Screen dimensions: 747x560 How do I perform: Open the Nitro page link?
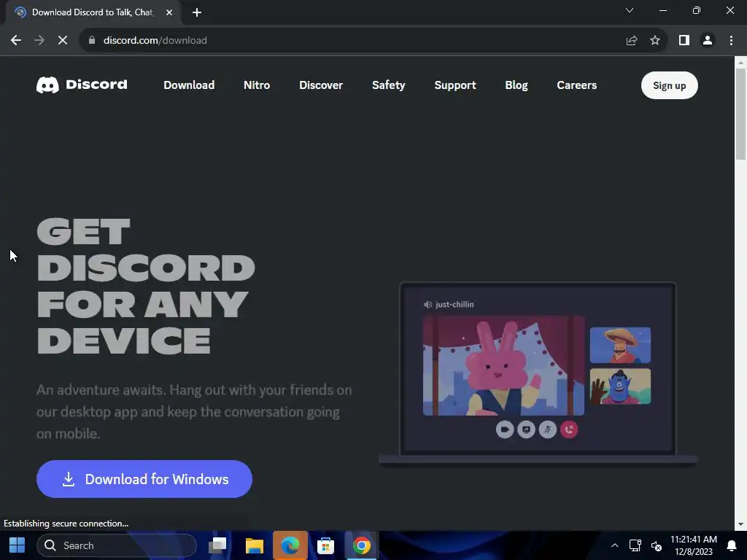[257, 85]
